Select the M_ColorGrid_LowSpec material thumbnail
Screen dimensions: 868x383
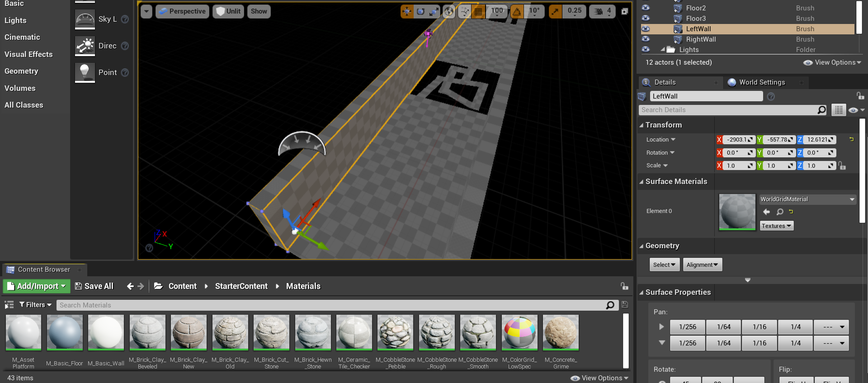coord(519,333)
